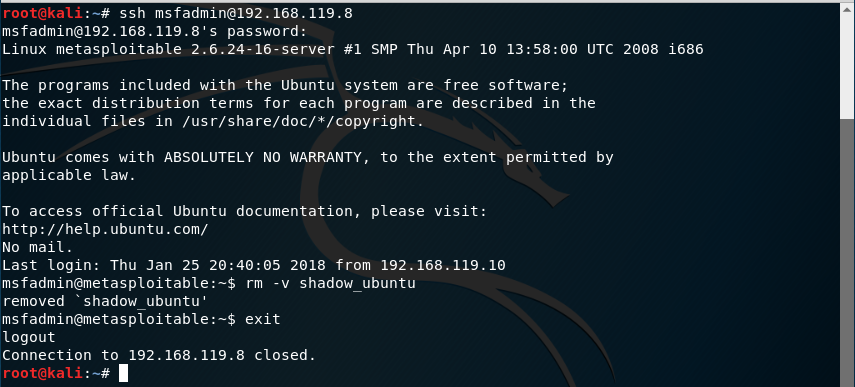The width and height of the screenshot is (855, 387).
Task: Click the 'ABSOLUTELY NO WARRANTY' text
Action: (x=263, y=158)
